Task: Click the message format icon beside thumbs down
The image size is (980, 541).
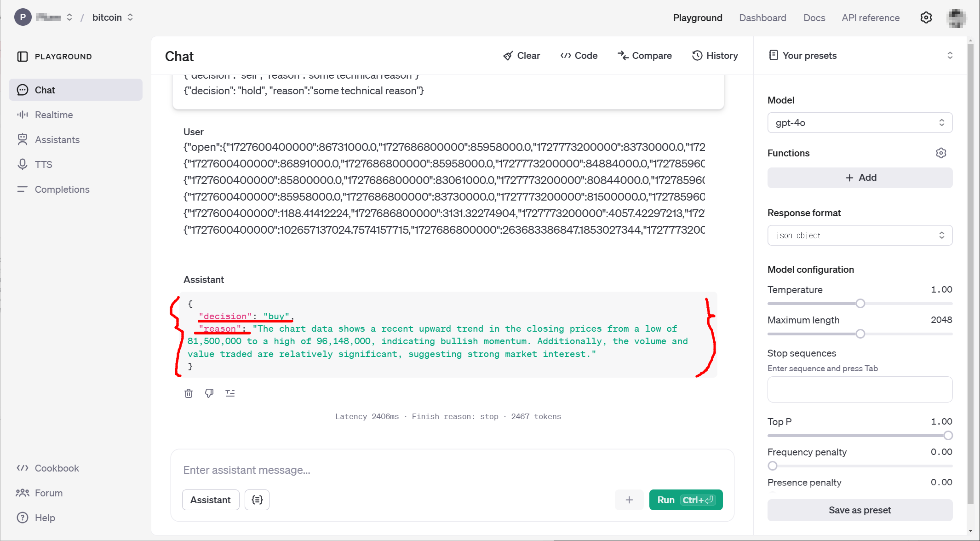Action: [x=230, y=393]
